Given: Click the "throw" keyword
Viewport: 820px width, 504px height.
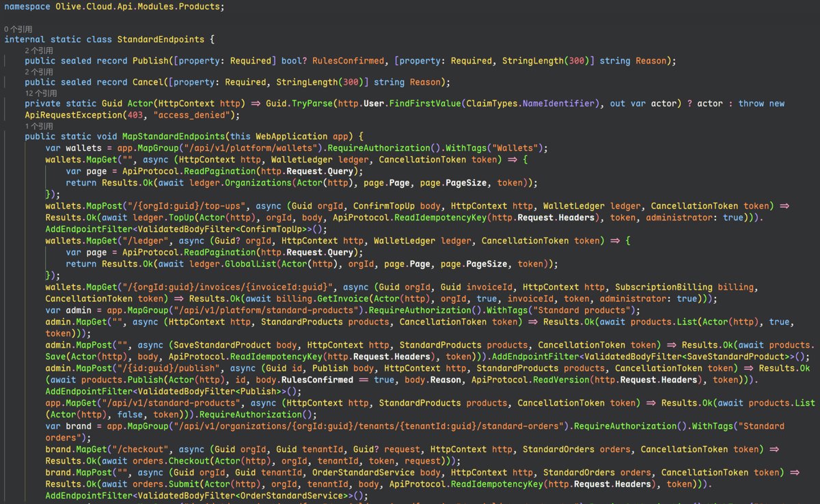Looking at the screenshot, I should pos(751,104).
